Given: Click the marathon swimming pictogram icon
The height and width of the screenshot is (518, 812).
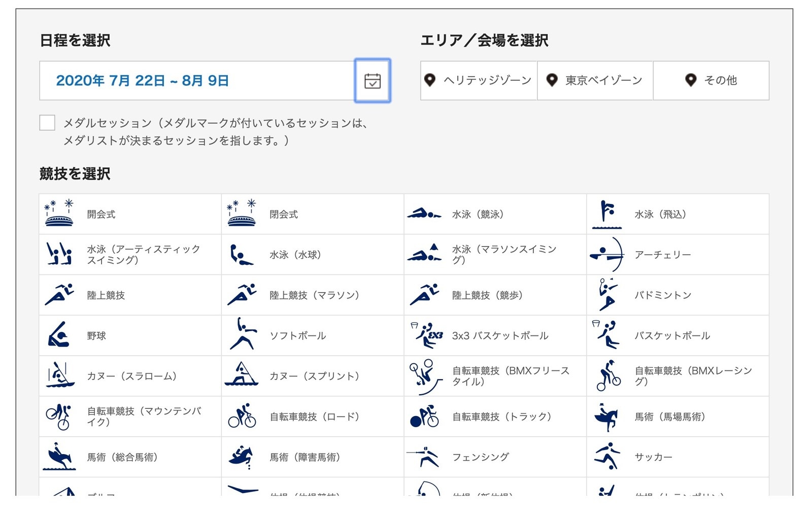Looking at the screenshot, I should pyautogui.click(x=424, y=253).
